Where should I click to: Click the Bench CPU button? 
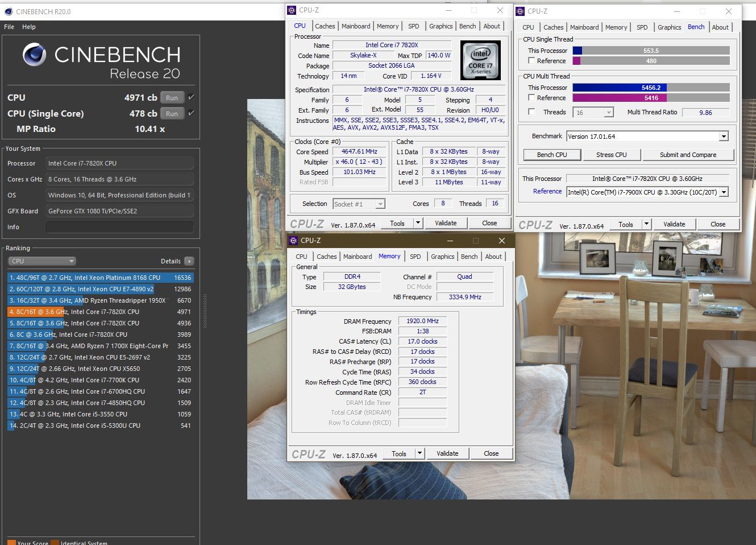tap(552, 155)
